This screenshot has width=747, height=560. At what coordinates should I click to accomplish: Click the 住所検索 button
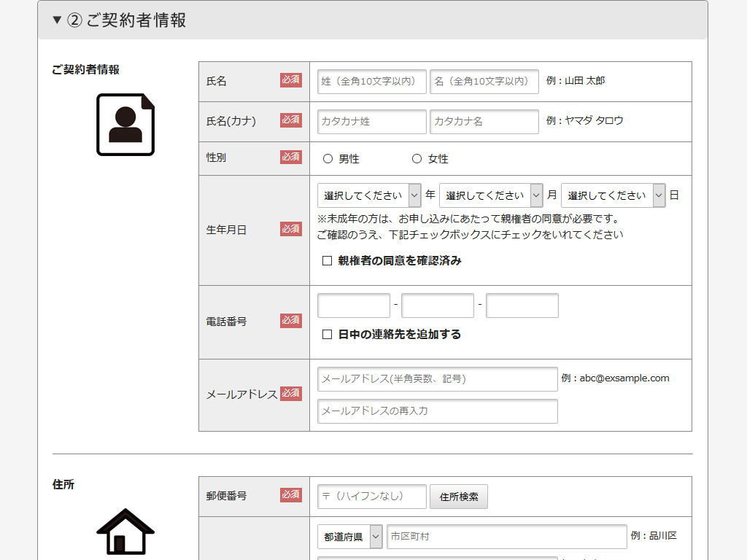coord(459,497)
